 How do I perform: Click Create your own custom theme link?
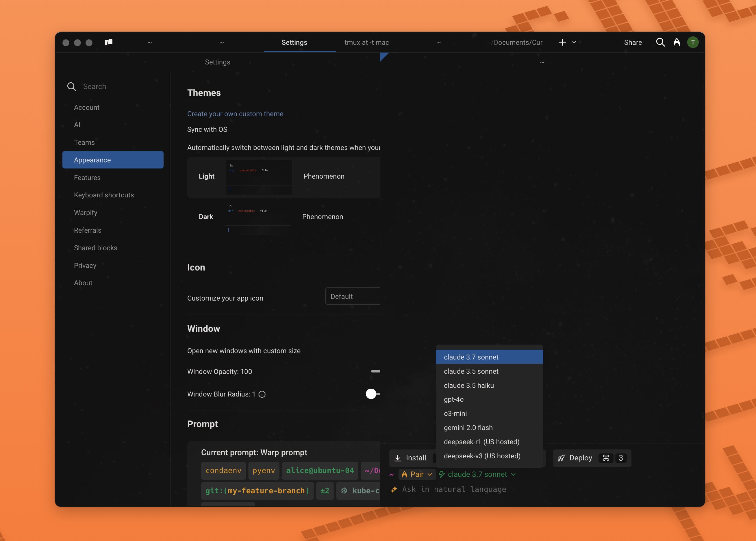click(235, 114)
